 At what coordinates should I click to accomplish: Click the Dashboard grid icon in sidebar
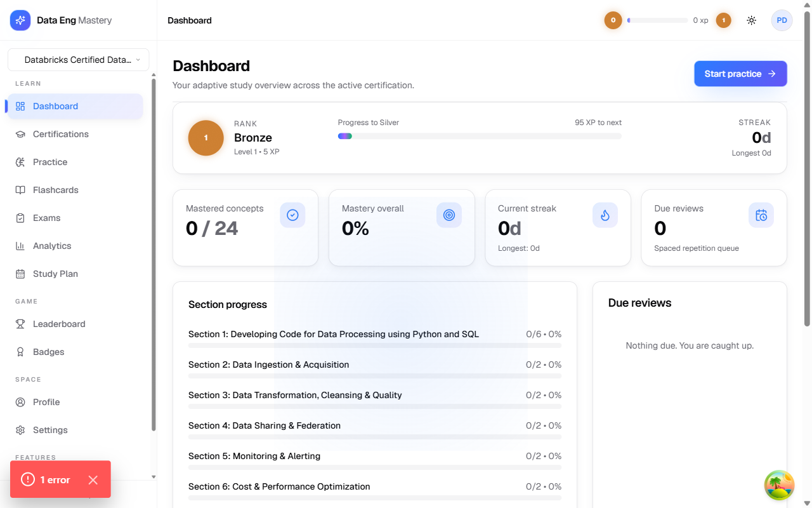(x=20, y=106)
